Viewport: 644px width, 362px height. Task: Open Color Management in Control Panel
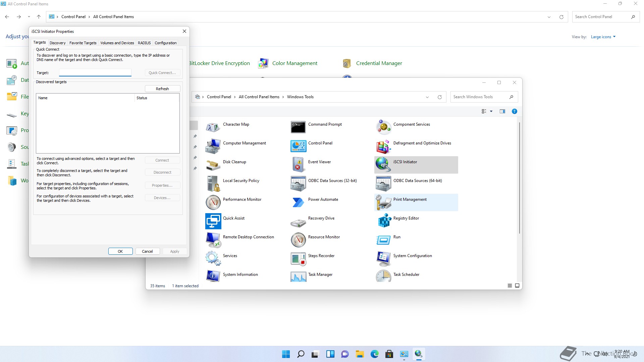point(288,63)
